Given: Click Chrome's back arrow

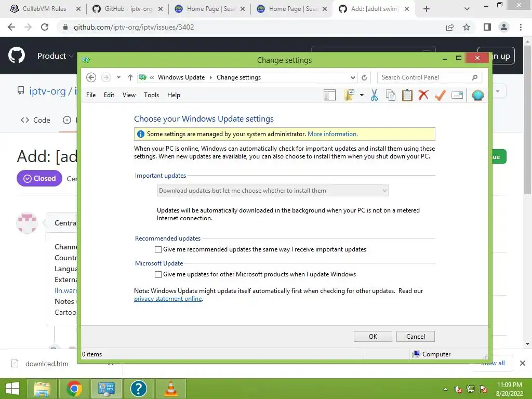Looking at the screenshot, I should click(11, 27).
